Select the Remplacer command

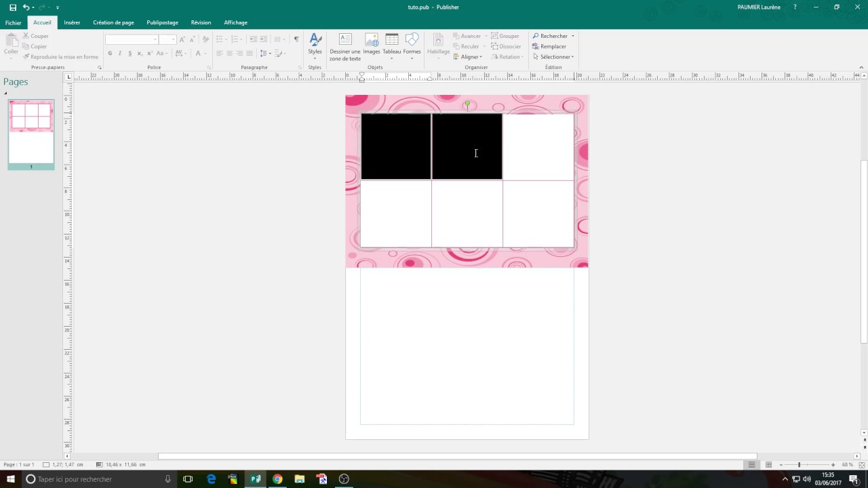pyautogui.click(x=549, y=47)
